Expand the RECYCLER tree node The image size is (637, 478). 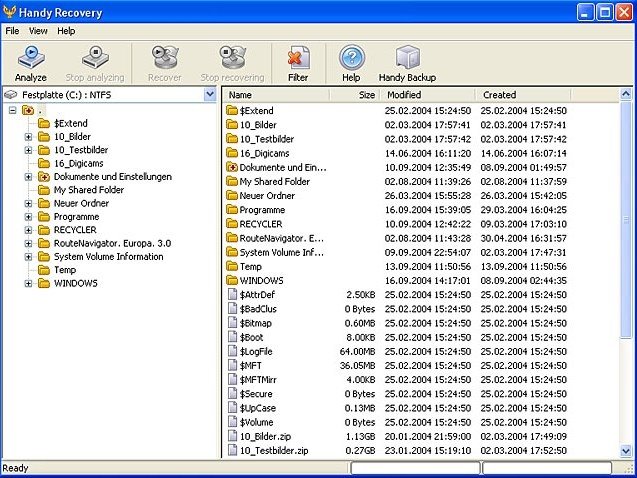click(28, 230)
